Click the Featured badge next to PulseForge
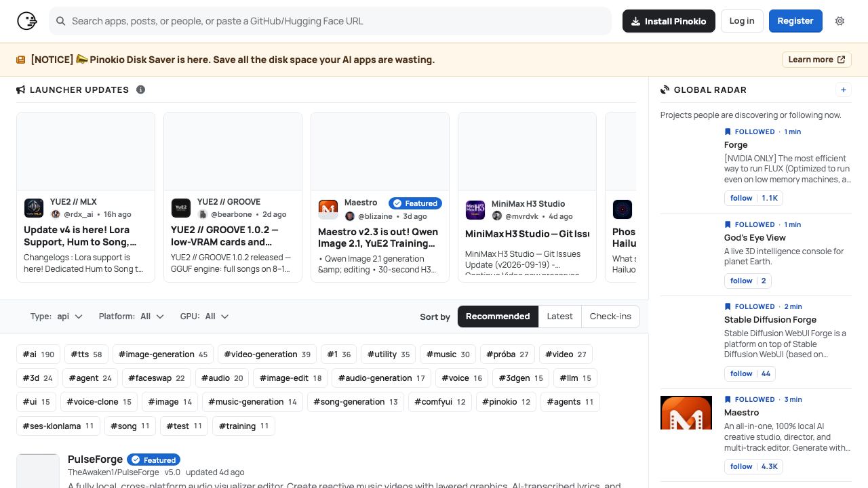This screenshot has width=868, height=488. click(x=154, y=460)
